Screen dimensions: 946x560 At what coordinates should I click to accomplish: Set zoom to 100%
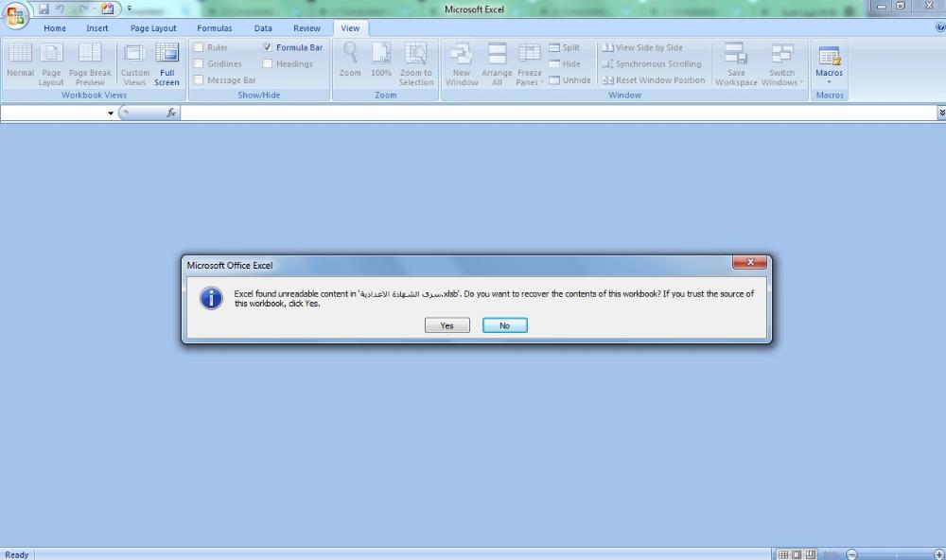(x=380, y=60)
